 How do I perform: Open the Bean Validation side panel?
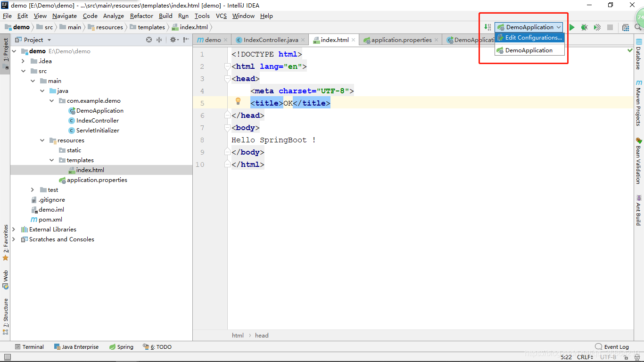click(639, 161)
